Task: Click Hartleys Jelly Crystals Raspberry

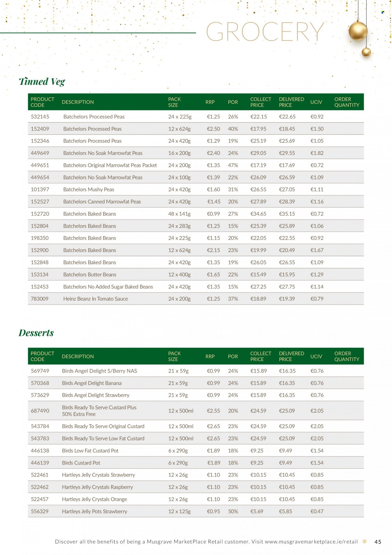Action: tap(98, 487)
